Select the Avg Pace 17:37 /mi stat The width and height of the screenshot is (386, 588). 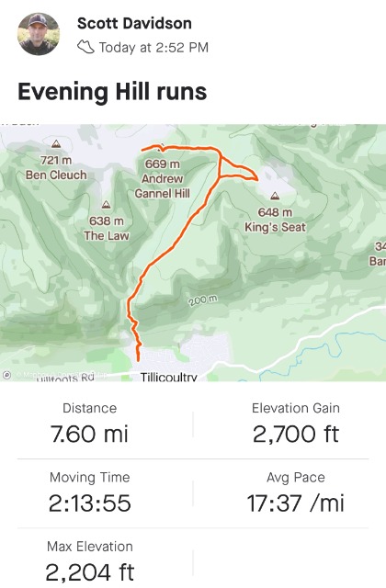tap(296, 492)
